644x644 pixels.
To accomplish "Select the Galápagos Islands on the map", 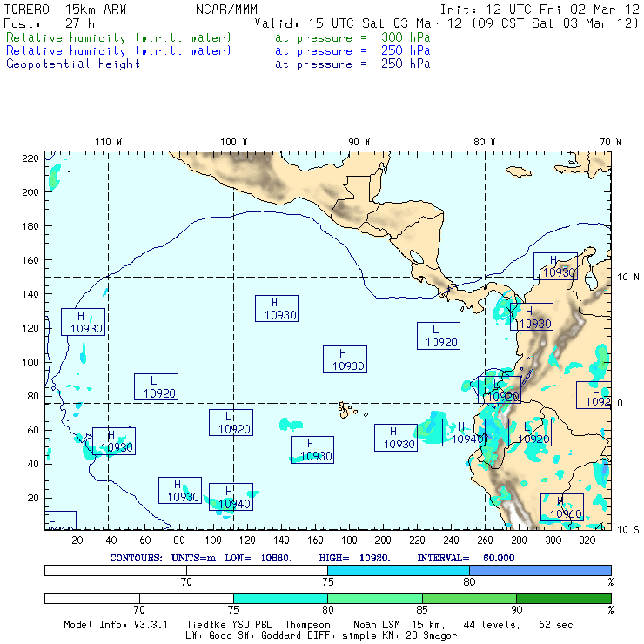I will point(348,408).
